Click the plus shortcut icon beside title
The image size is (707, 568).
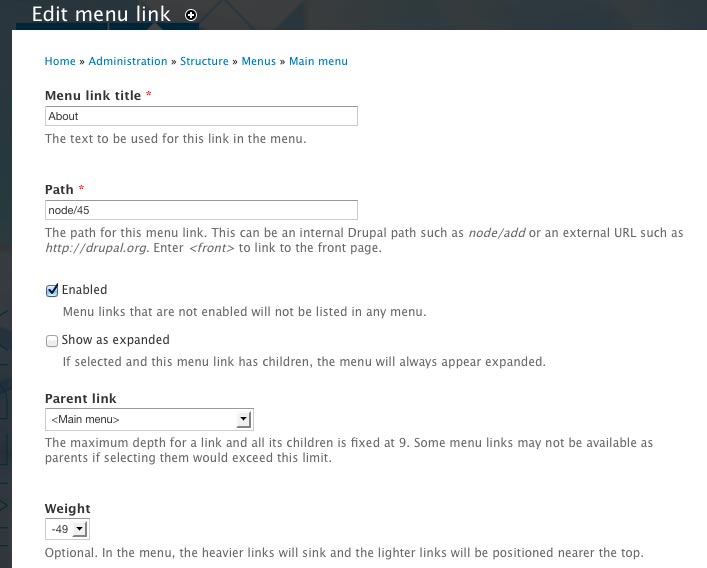191,15
